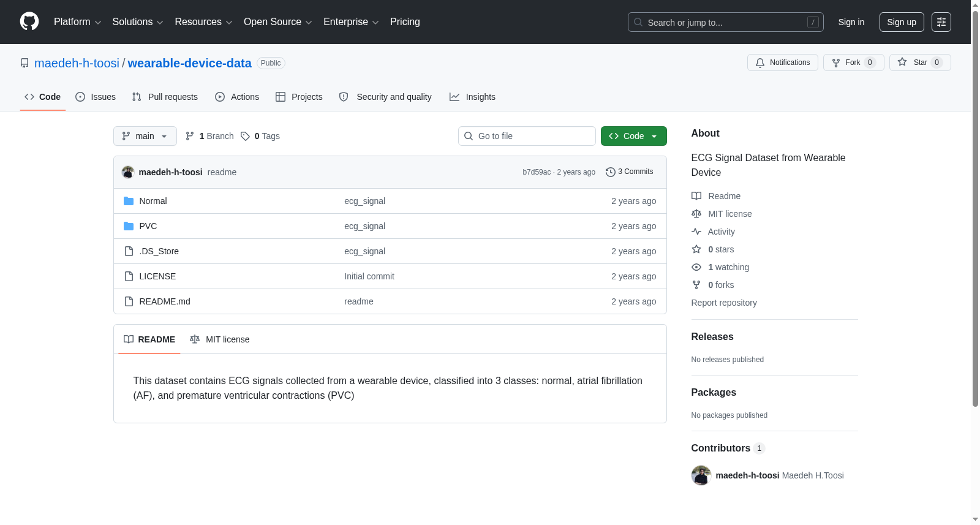Open the Pricing page link
Image resolution: width=980 pixels, height=525 pixels.
[x=405, y=22]
